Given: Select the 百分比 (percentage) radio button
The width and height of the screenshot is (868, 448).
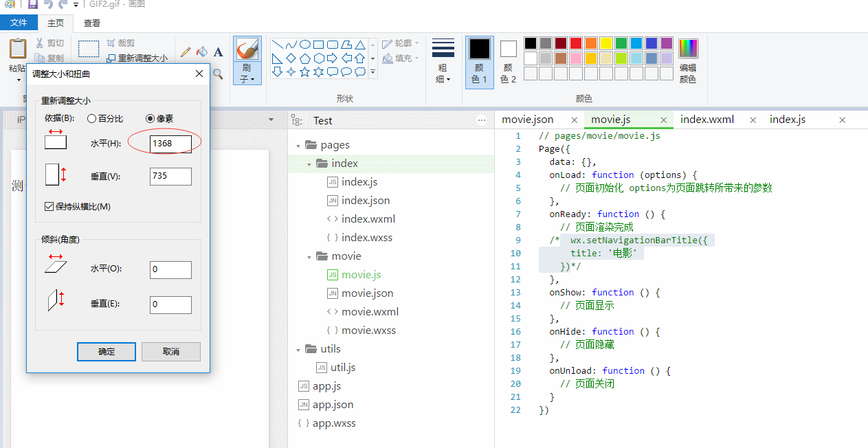Looking at the screenshot, I should [91, 119].
